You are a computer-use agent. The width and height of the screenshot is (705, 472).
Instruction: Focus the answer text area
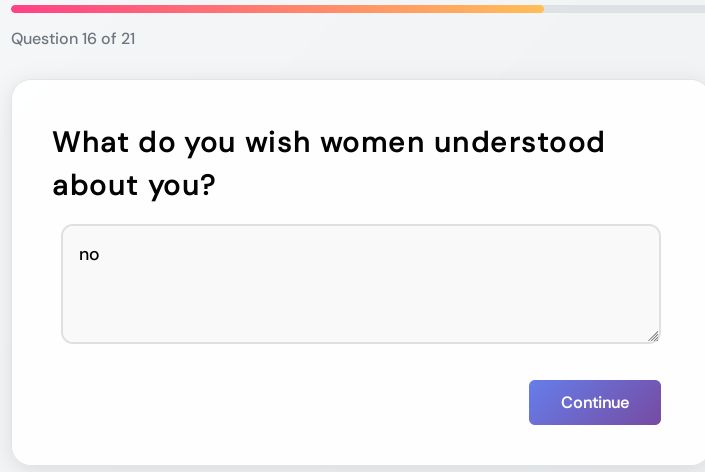[x=360, y=284]
